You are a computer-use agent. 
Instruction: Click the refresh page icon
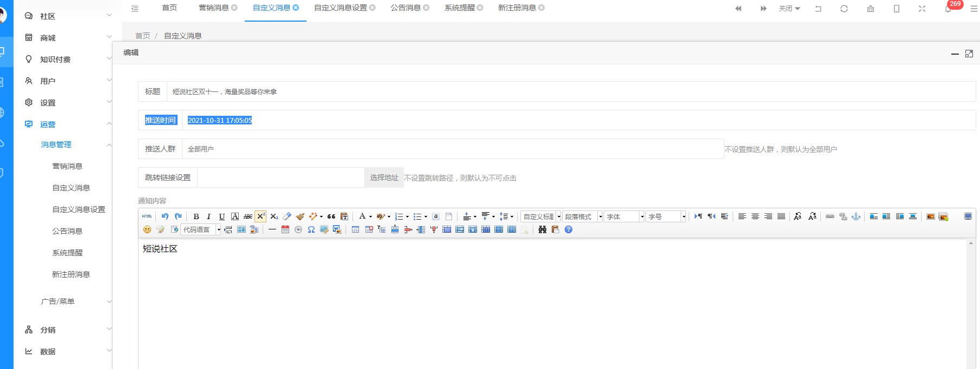point(844,9)
